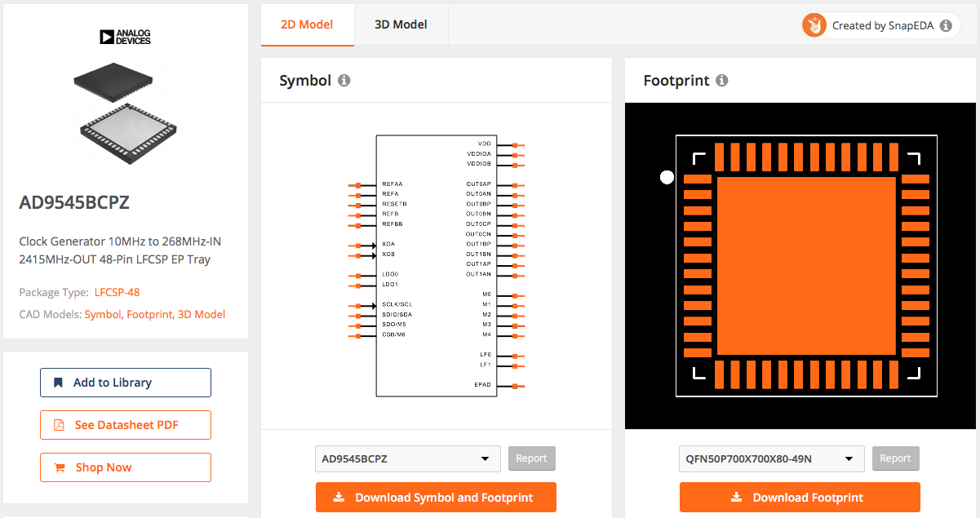This screenshot has width=980, height=518.
Task: Click the M4 pin label
Action: pos(487,334)
